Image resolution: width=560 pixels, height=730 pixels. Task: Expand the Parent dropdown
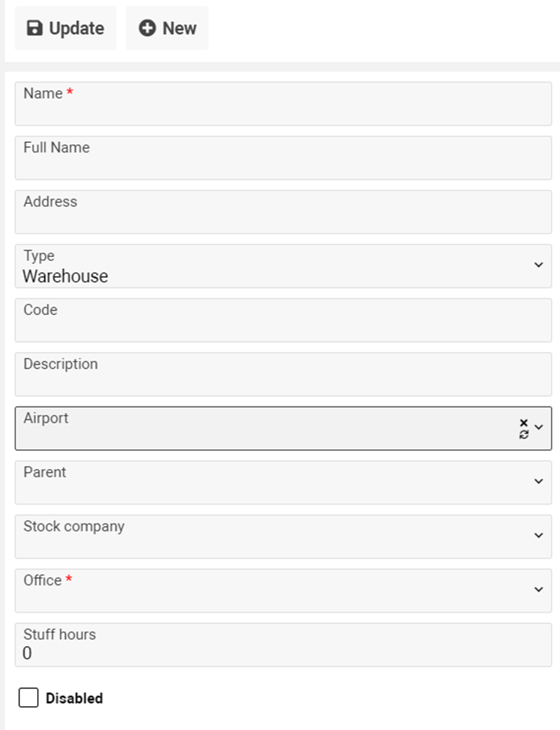pyautogui.click(x=539, y=482)
